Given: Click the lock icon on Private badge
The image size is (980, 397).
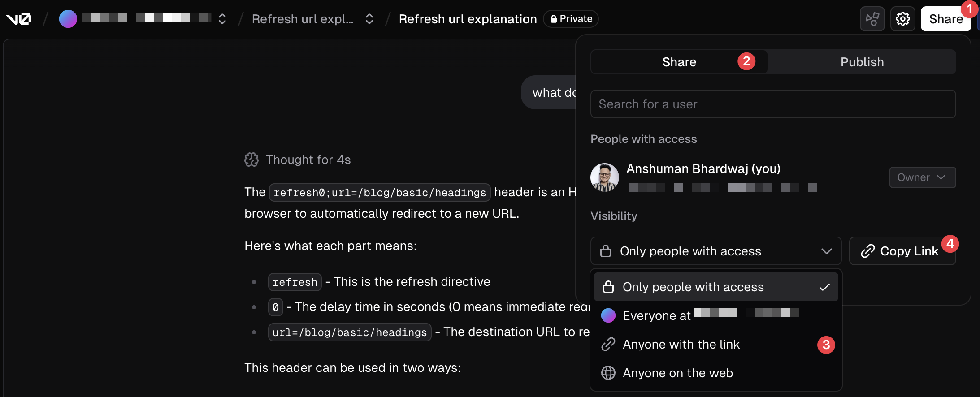Looking at the screenshot, I should pyautogui.click(x=554, y=19).
